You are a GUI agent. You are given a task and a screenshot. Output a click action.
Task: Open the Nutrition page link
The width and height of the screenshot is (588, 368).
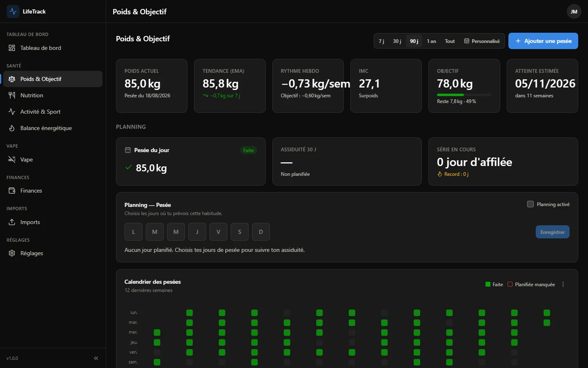click(x=53, y=95)
